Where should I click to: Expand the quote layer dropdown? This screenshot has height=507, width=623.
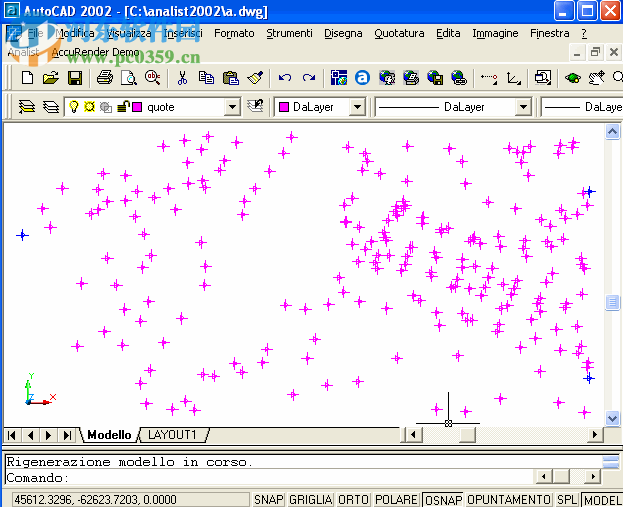point(232,107)
